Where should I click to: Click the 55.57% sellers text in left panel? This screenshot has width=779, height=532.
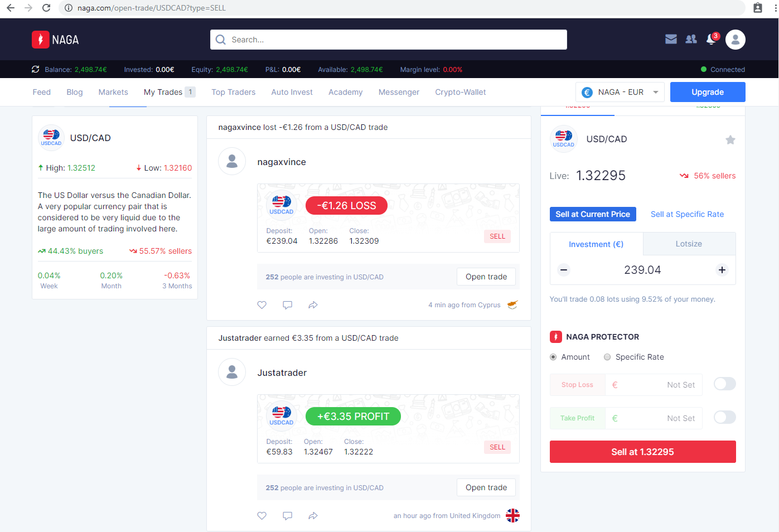tap(161, 251)
